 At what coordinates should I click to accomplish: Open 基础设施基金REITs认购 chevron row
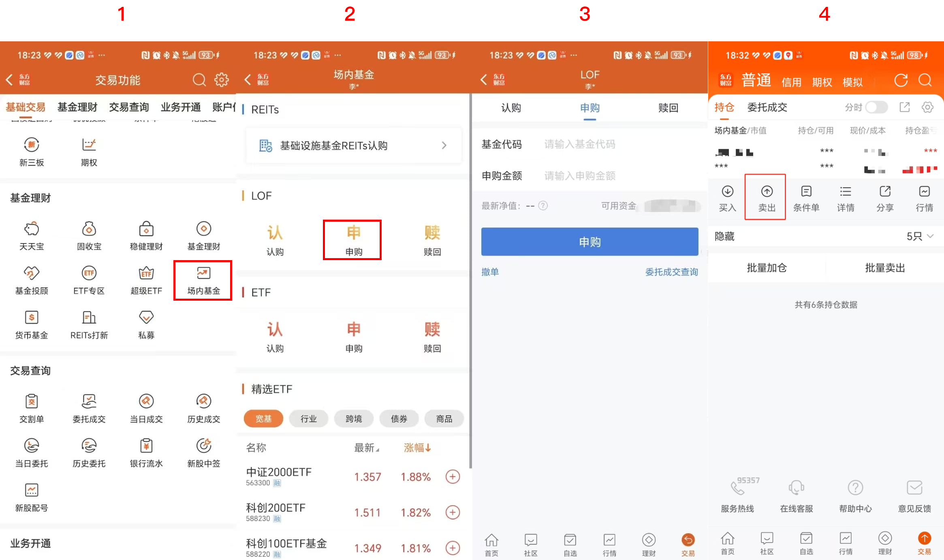point(353,145)
